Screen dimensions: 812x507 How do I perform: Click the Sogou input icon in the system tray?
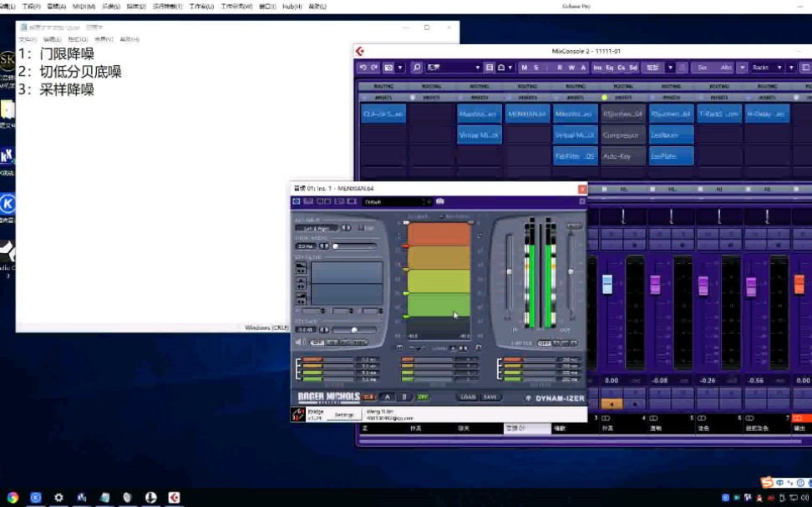(x=765, y=482)
